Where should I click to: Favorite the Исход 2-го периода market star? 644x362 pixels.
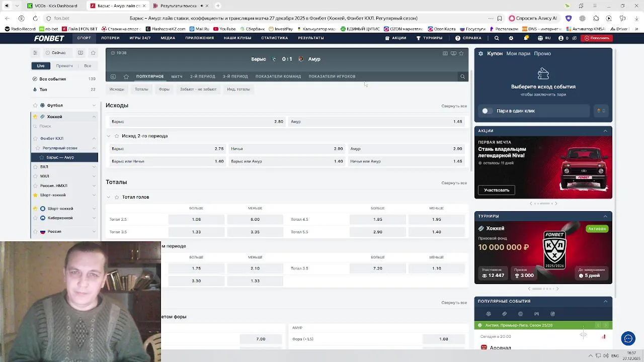[117, 136]
